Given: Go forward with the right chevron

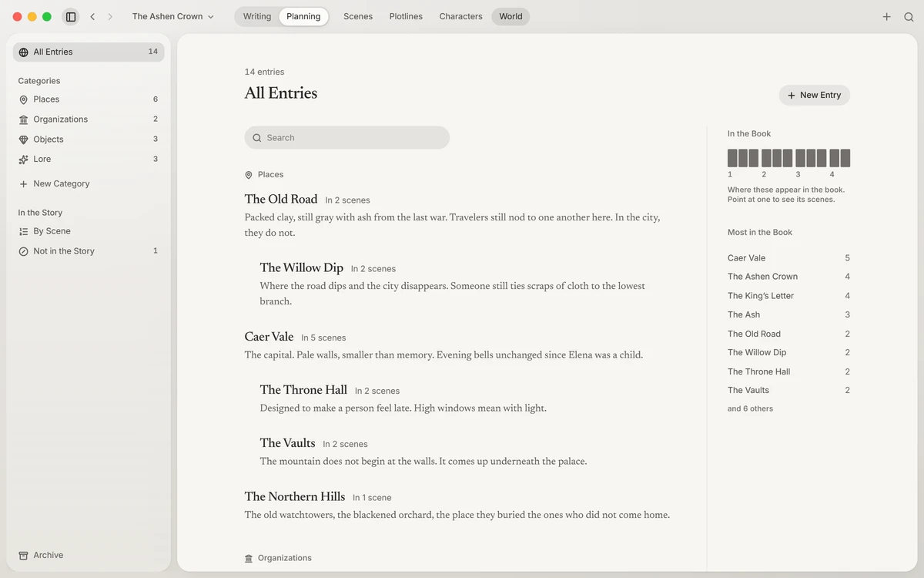Looking at the screenshot, I should click(x=110, y=16).
